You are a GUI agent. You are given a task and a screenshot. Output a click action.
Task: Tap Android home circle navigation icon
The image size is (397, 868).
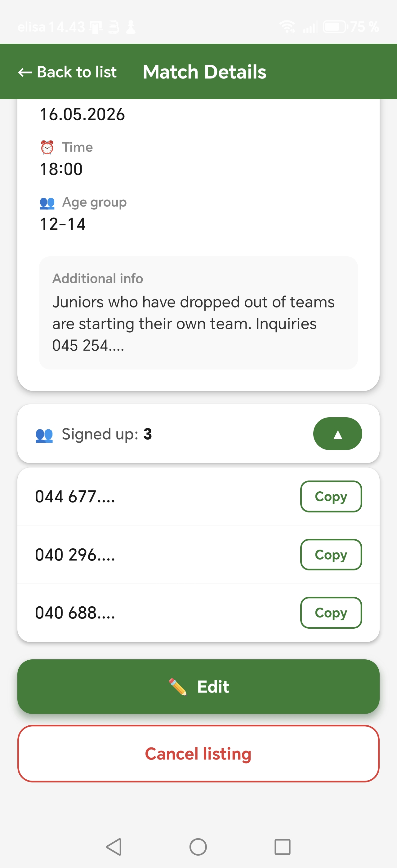(x=198, y=847)
